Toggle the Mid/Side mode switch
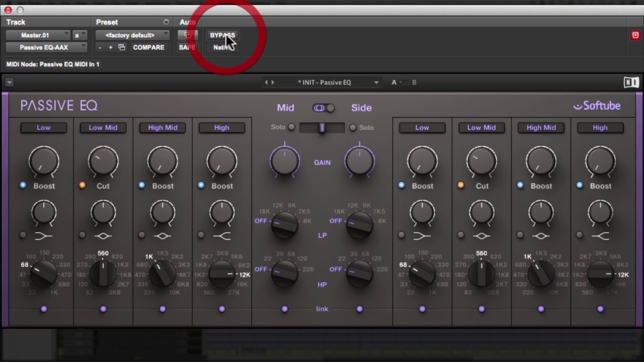The height and width of the screenshot is (362, 644). (324, 108)
